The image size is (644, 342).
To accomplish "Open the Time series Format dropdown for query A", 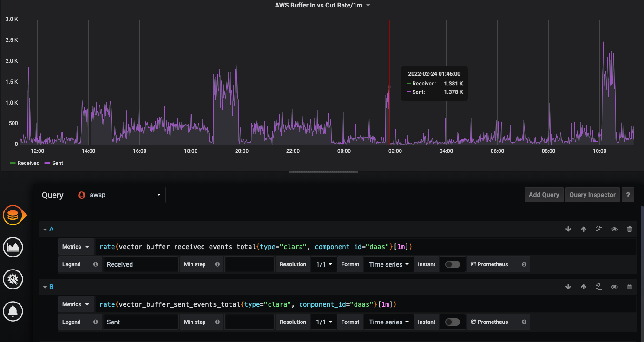I will point(388,264).
